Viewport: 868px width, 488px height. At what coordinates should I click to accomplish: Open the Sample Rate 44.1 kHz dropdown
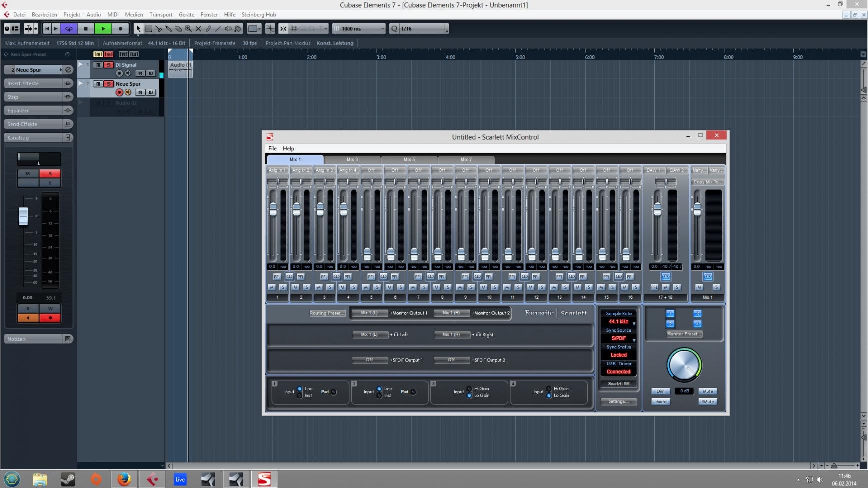(619, 322)
